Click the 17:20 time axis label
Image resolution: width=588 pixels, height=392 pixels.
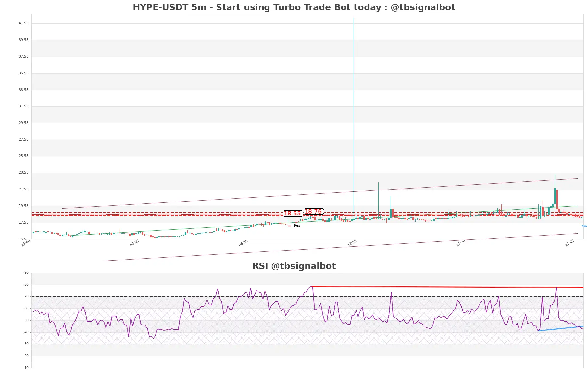pos(461,243)
